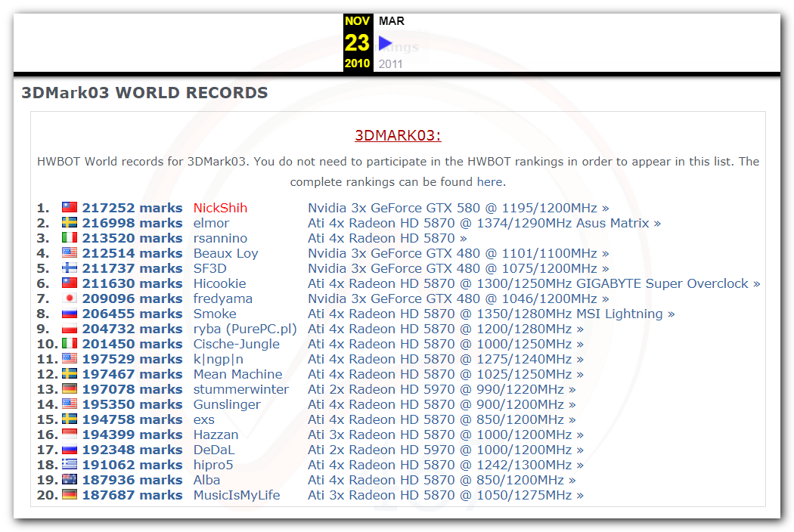Click Australia flag icon next to Alba

pos(70,479)
